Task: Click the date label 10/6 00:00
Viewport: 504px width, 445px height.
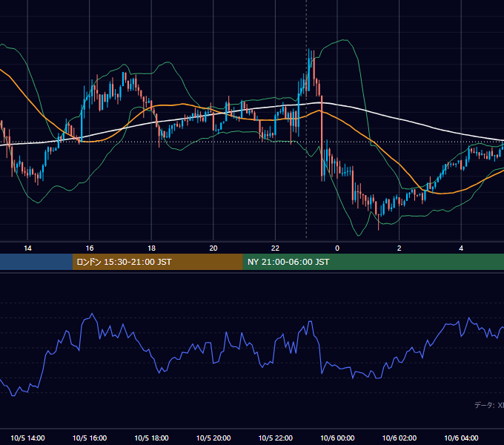Action: (x=337, y=438)
